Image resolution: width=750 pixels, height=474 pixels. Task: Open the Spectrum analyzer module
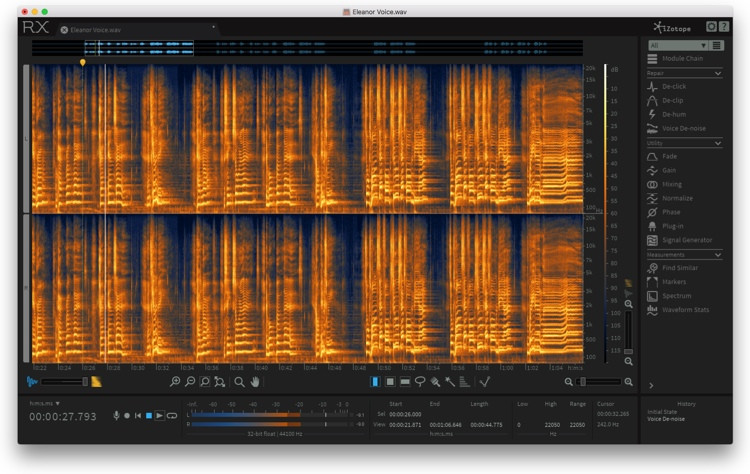pos(676,296)
